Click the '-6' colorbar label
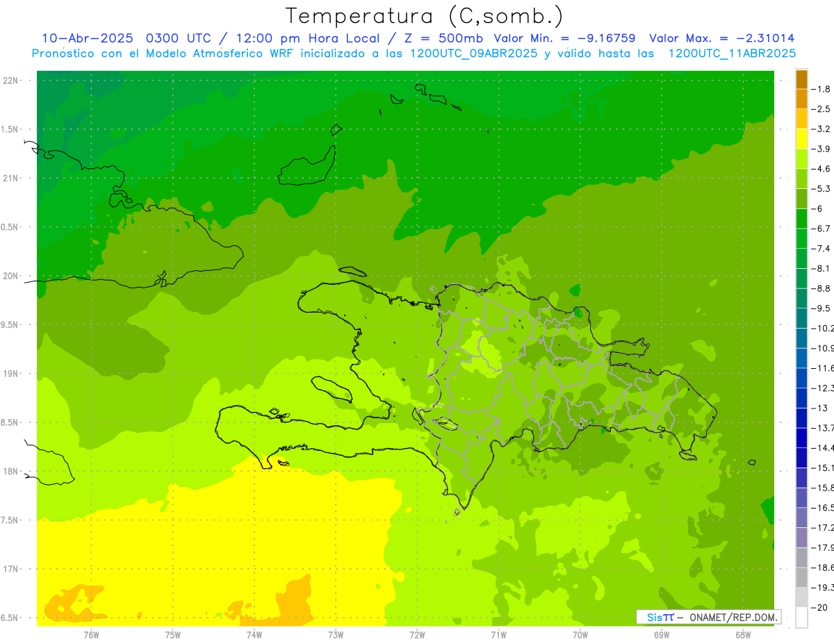The width and height of the screenshot is (834, 644). click(817, 209)
